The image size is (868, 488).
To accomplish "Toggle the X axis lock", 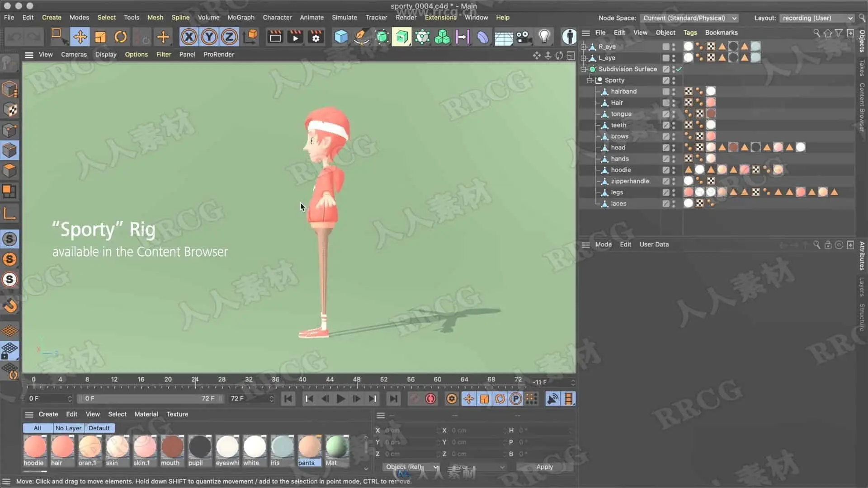I will tap(189, 37).
